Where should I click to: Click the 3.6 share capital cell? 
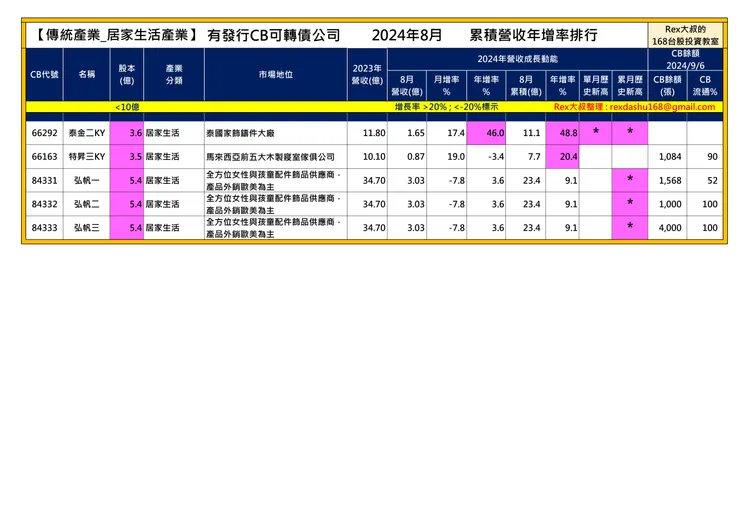pyautogui.click(x=126, y=133)
